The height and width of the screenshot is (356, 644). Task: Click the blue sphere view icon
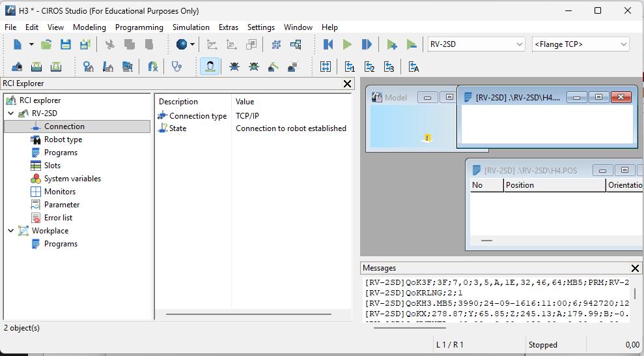[x=182, y=44]
